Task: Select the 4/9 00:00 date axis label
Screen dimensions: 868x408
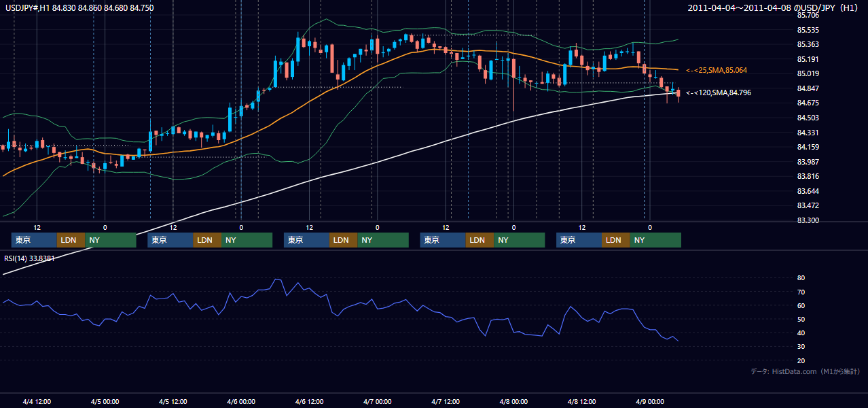Action: 650,402
